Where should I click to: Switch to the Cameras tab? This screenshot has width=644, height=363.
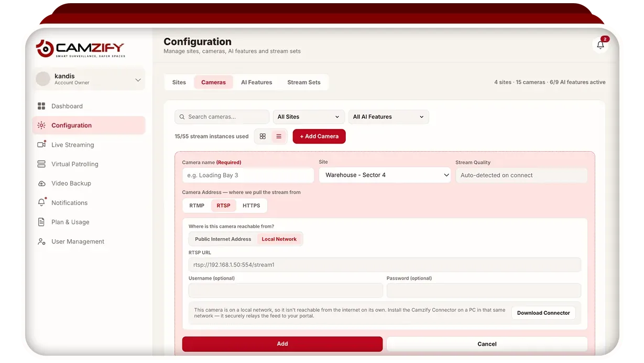coord(213,82)
